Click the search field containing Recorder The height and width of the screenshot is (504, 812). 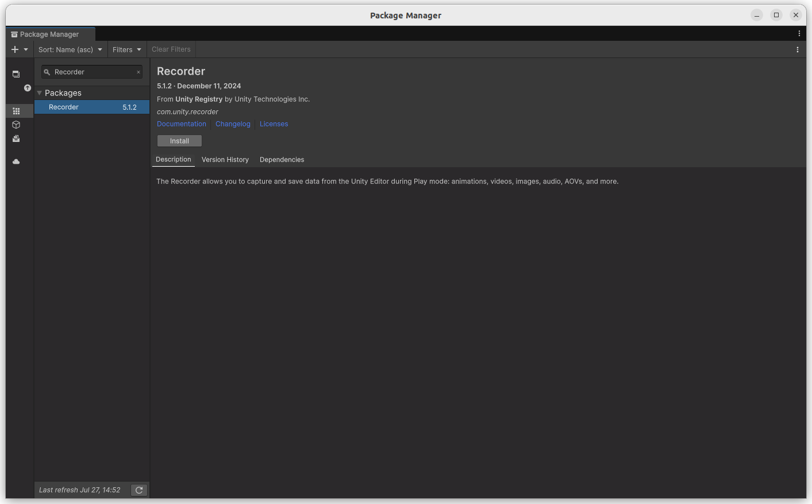[x=92, y=72]
